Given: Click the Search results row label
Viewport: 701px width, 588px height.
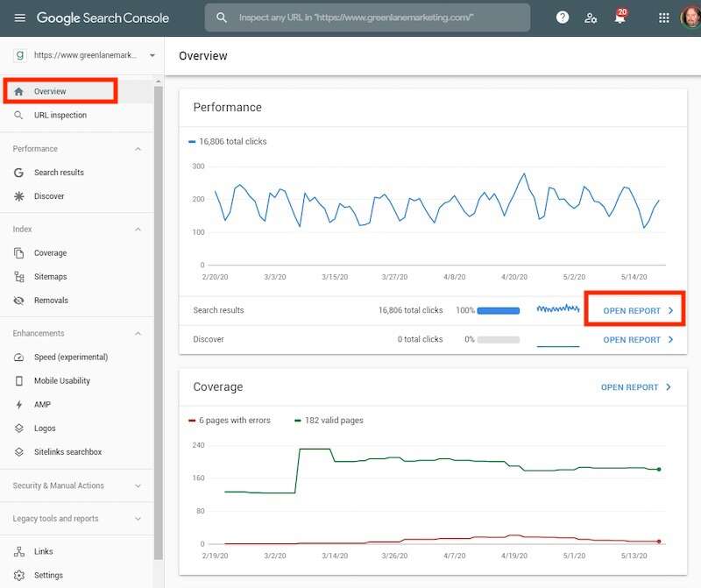Looking at the screenshot, I should click(218, 310).
